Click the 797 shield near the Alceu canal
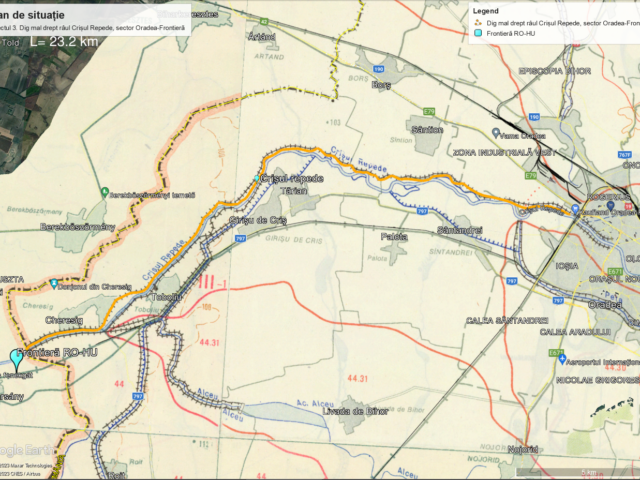This screenshot has width=640, height=480. pos(138,396)
